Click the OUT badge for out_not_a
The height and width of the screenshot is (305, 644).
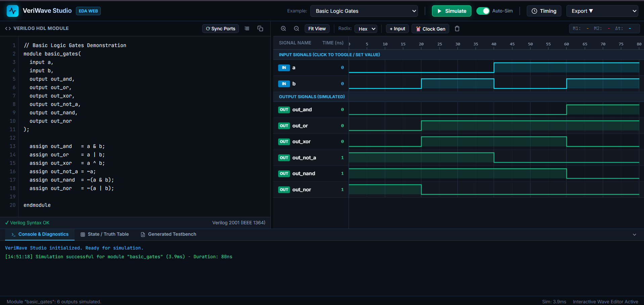click(x=284, y=158)
